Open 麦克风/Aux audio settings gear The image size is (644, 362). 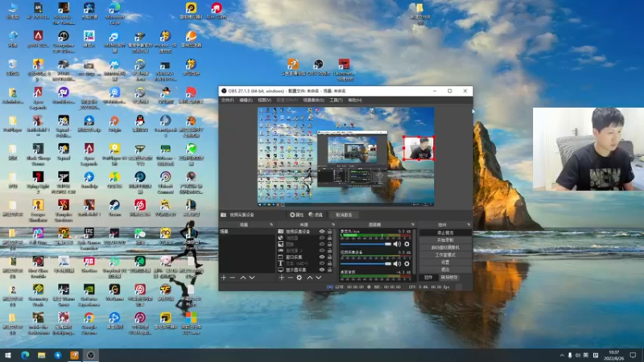click(407, 245)
